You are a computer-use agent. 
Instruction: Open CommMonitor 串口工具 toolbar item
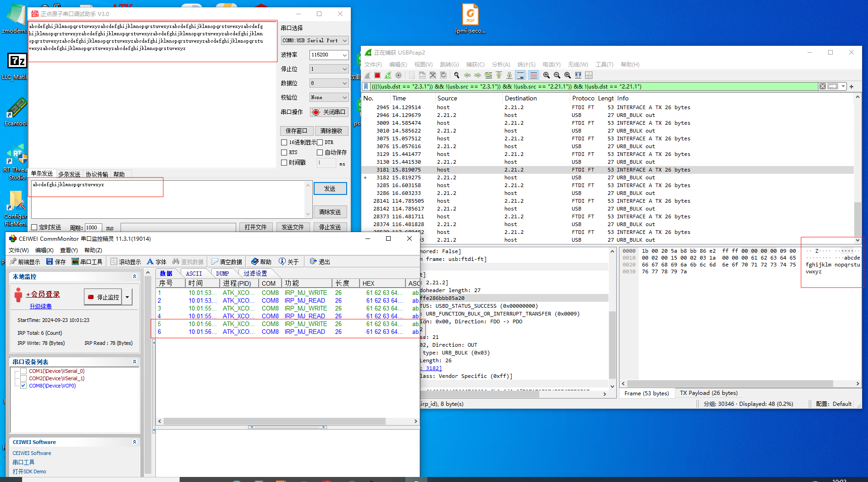[87, 262]
